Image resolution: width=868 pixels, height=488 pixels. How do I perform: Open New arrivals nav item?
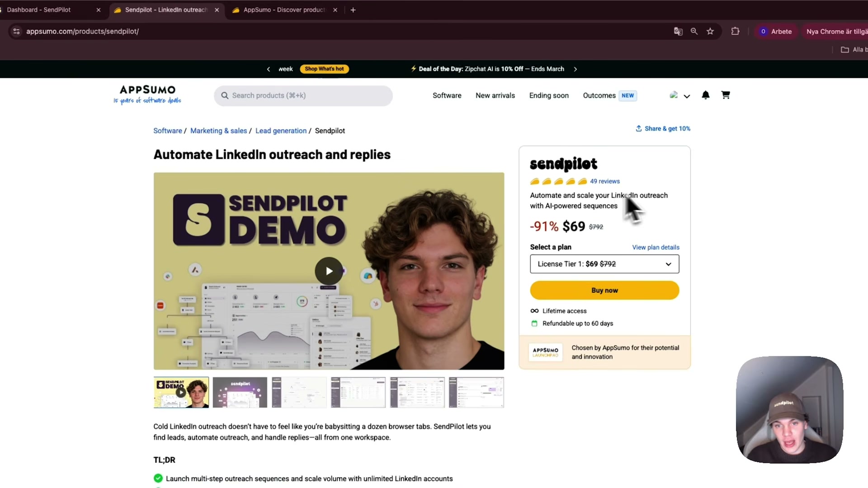click(495, 95)
